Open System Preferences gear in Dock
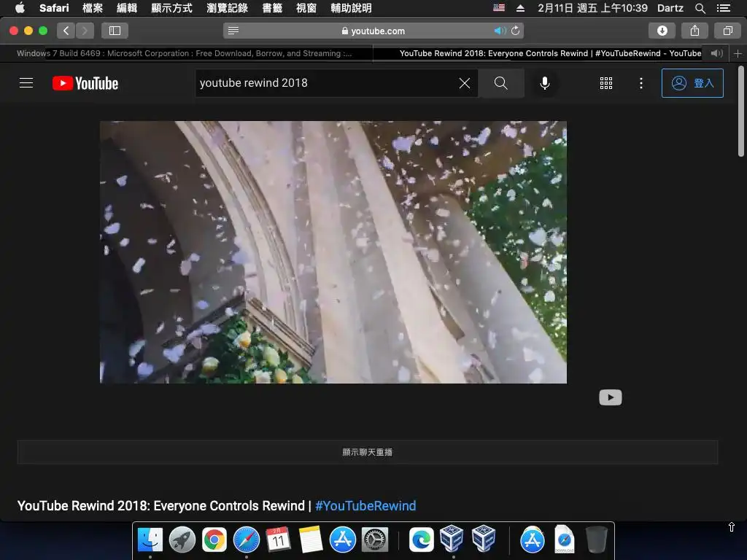Viewport: 747px width, 560px height. point(374,540)
